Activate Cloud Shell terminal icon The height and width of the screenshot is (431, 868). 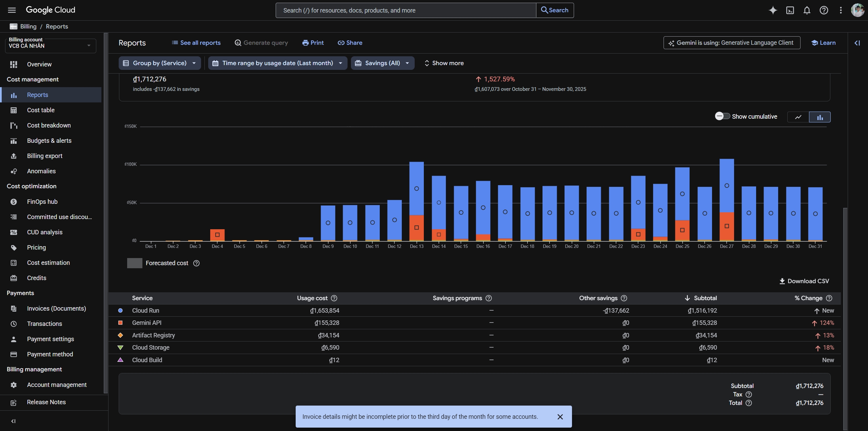790,10
